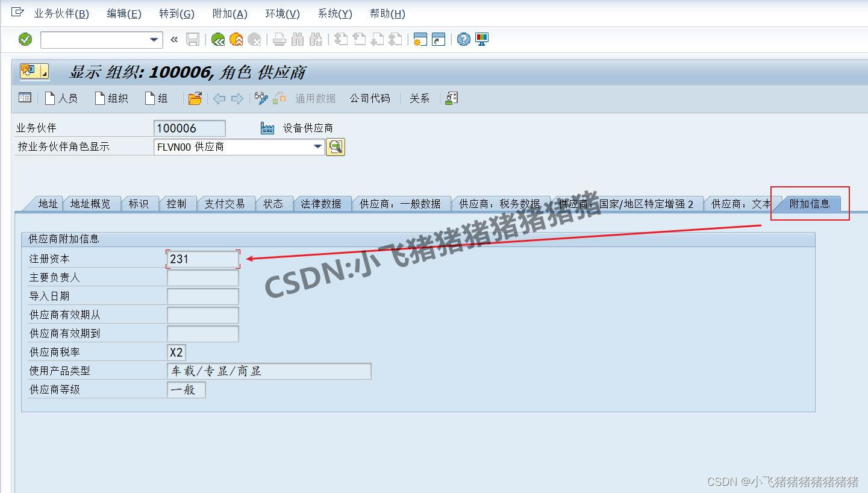868x493 pixels.
Task: Switch to the 供应商：文本 tab
Action: 740,204
